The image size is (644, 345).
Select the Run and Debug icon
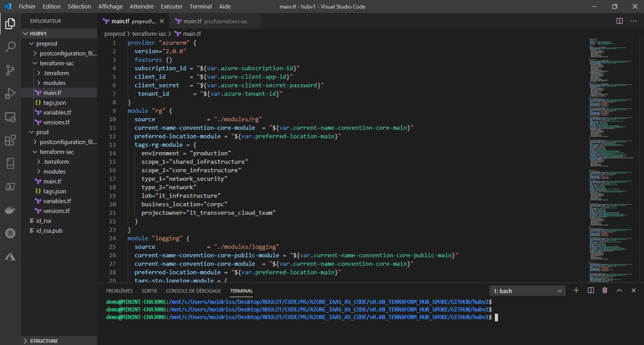(x=10, y=93)
